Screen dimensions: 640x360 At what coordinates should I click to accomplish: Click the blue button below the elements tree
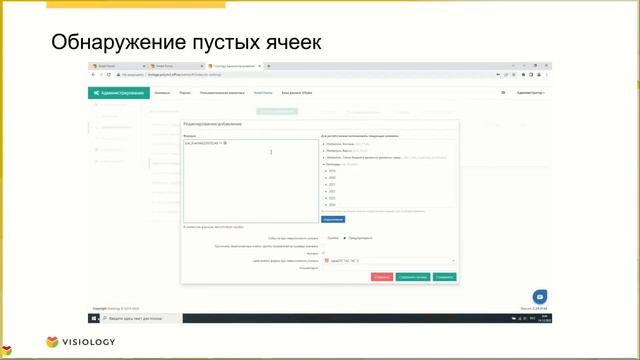pos(333,220)
